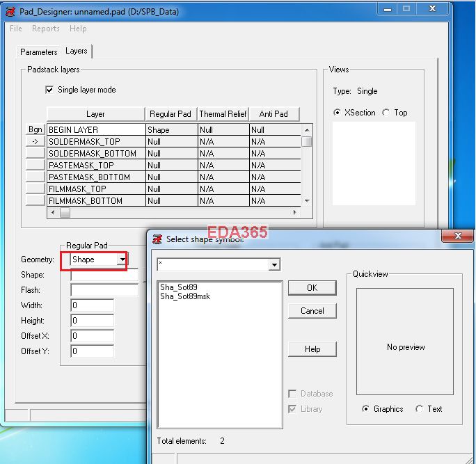Select Sha_Sot89 in the symbol list
This screenshot has height=464, width=476.
(179, 287)
